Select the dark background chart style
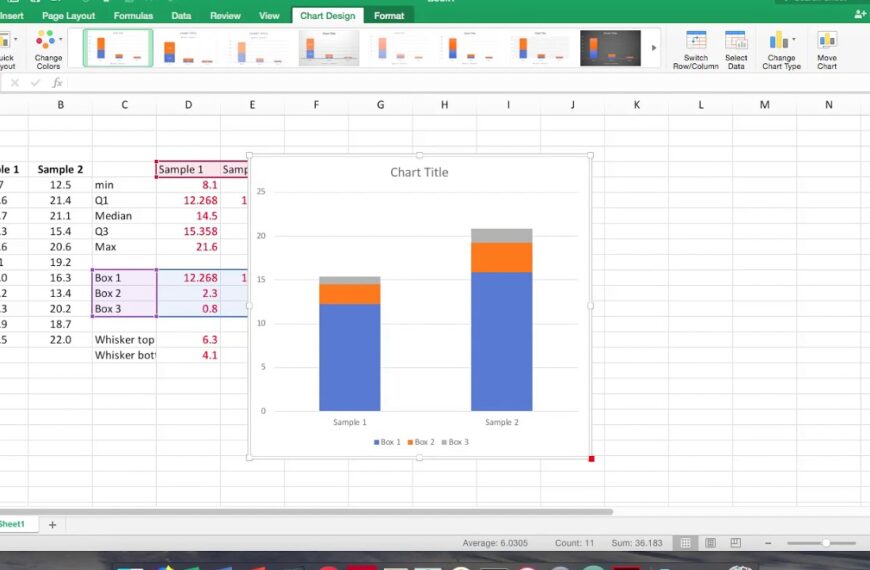The height and width of the screenshot is (570, 870). 610,48
